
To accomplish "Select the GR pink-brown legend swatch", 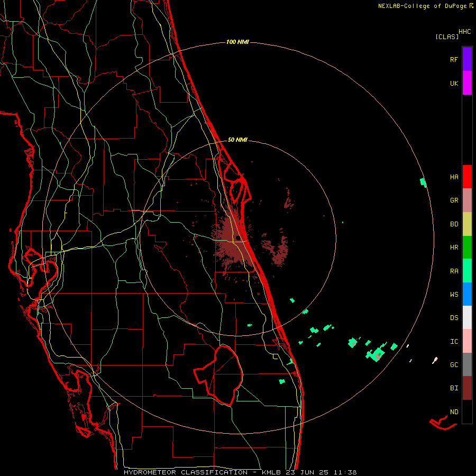I will pos(467,200).
